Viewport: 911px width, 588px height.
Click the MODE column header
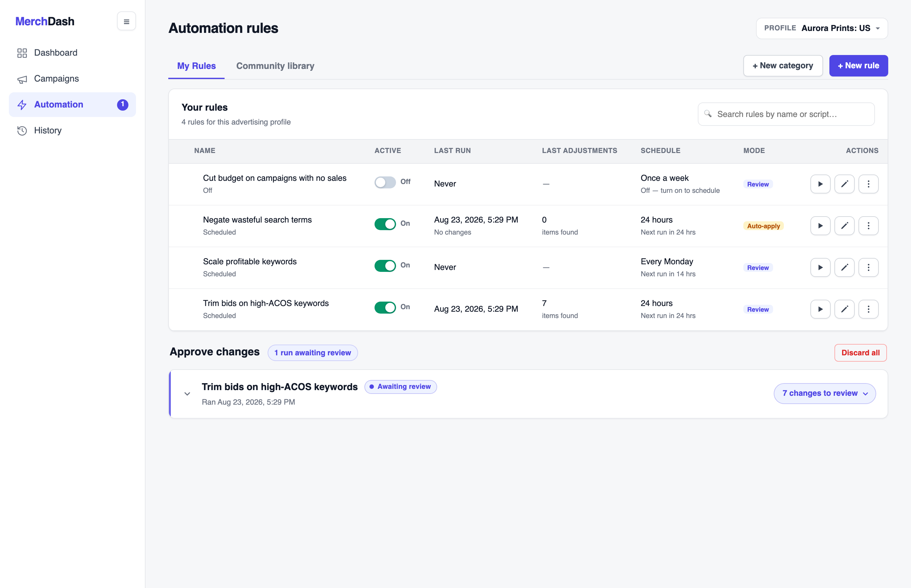(754, 150)
